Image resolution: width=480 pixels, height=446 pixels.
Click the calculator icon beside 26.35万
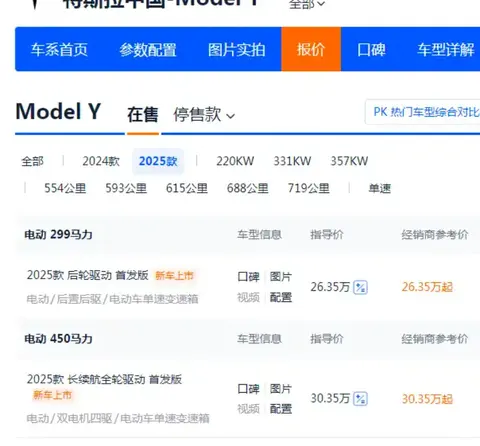360,287
